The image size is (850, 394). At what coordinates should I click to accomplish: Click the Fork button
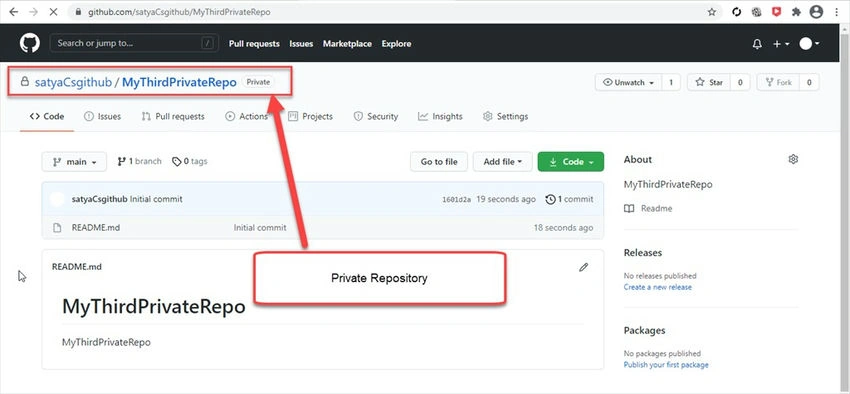pyautogui.click(x=778, y=82)
